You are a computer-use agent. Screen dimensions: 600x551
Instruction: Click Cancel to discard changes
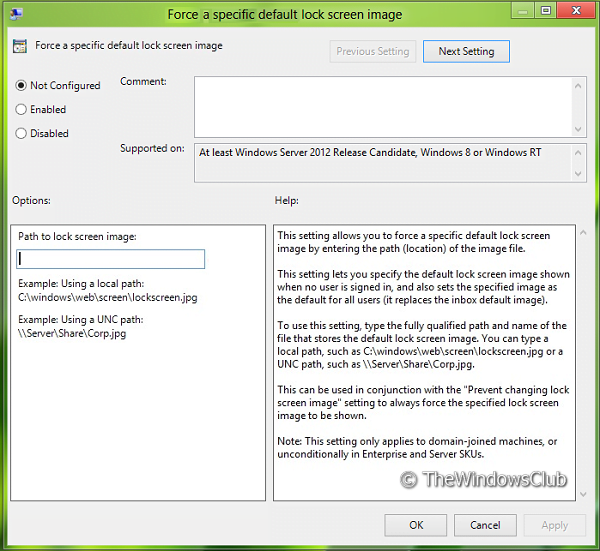coord(485,525)
